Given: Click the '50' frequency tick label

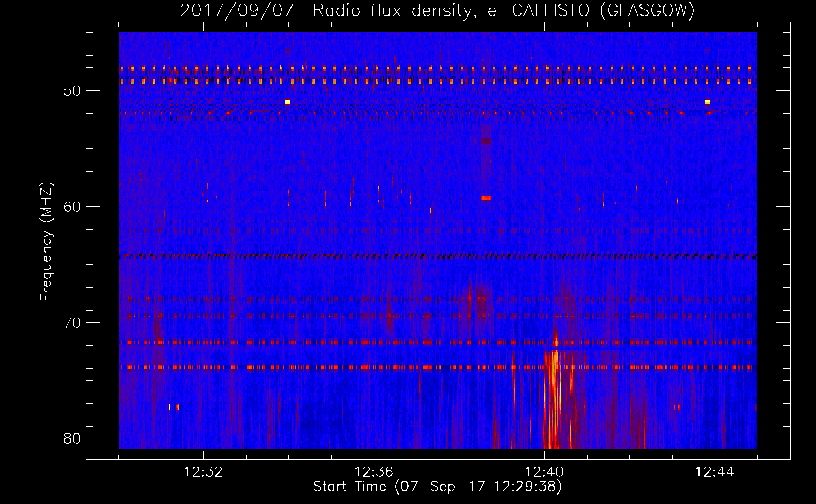Looking at the screenshot, I should 72,91.
